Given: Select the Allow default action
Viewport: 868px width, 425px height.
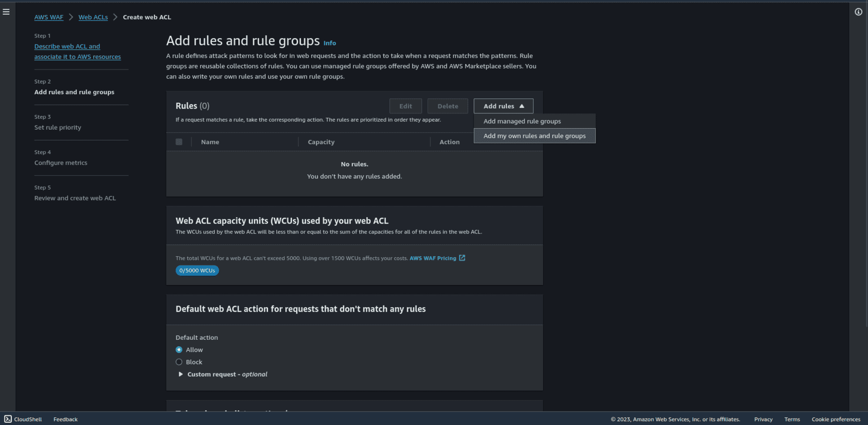Looking at the screenshot, I should click(x=179, y=350).
